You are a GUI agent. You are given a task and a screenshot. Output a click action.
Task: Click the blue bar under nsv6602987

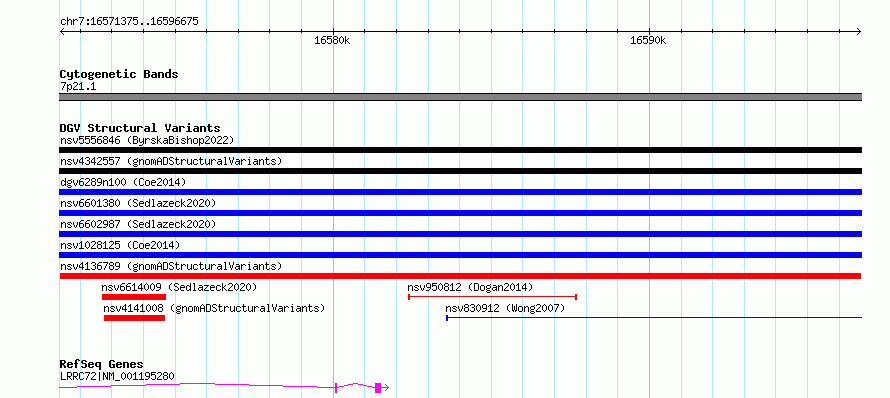(x=460, y=234)
